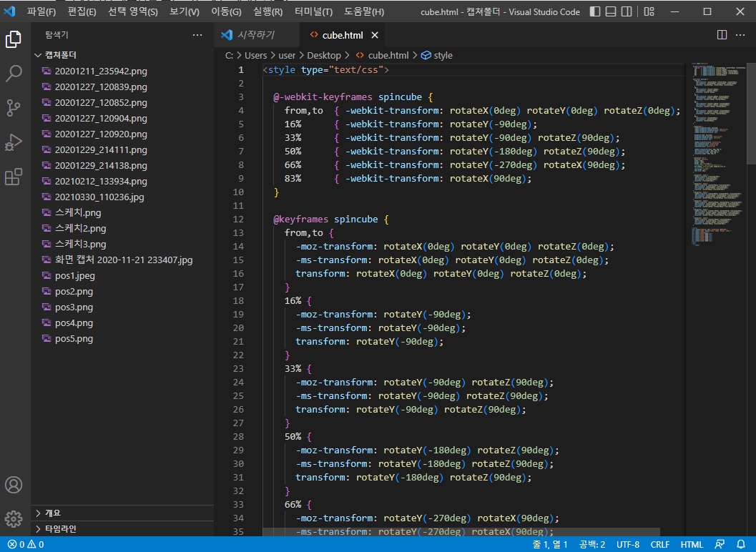
Task: Open errors and warnings status indicator
Action: point(26,544)
